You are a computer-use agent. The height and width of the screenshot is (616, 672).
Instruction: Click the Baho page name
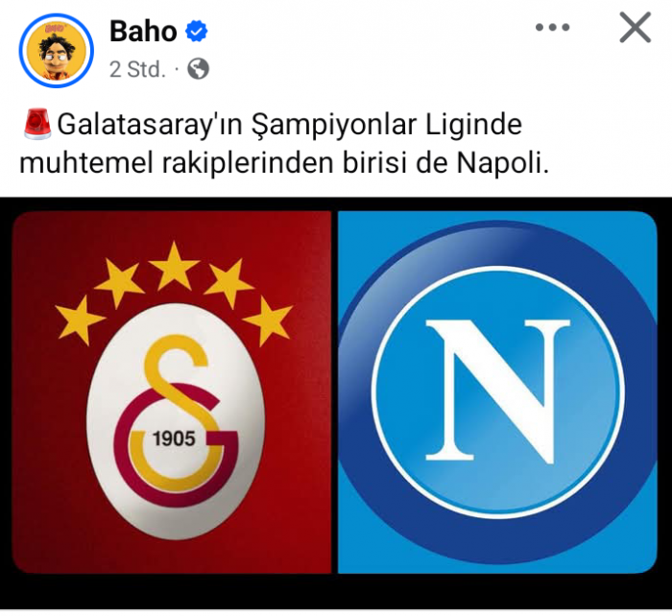(x=143, y=32)
